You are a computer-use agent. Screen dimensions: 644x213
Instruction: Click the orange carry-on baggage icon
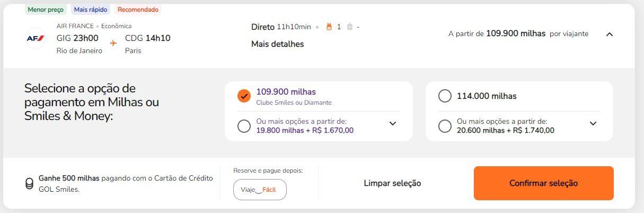pyautogui.click(x=328, y=27)
